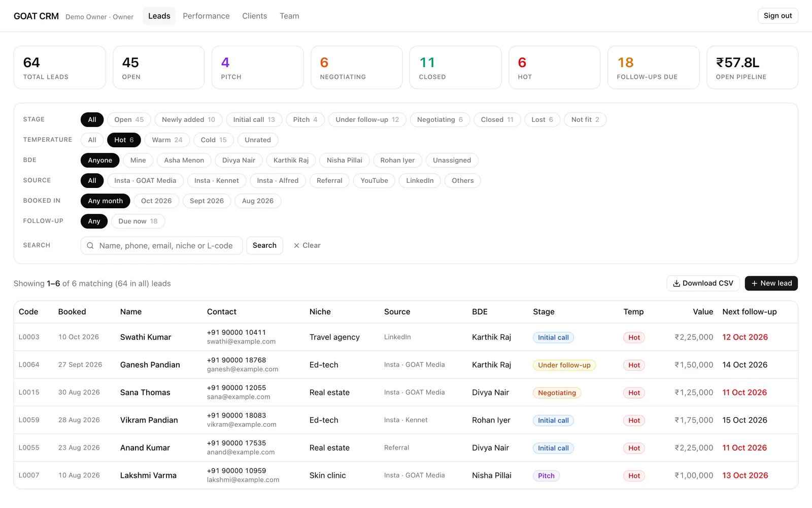Filter source by YouTube
This screenshot has width=812, height=508.
(x=374, y=181)
